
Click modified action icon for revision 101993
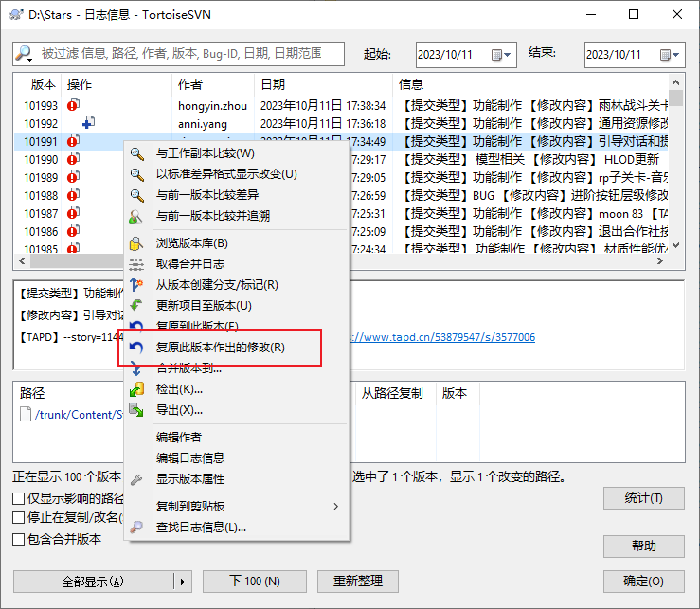(73, 105)
